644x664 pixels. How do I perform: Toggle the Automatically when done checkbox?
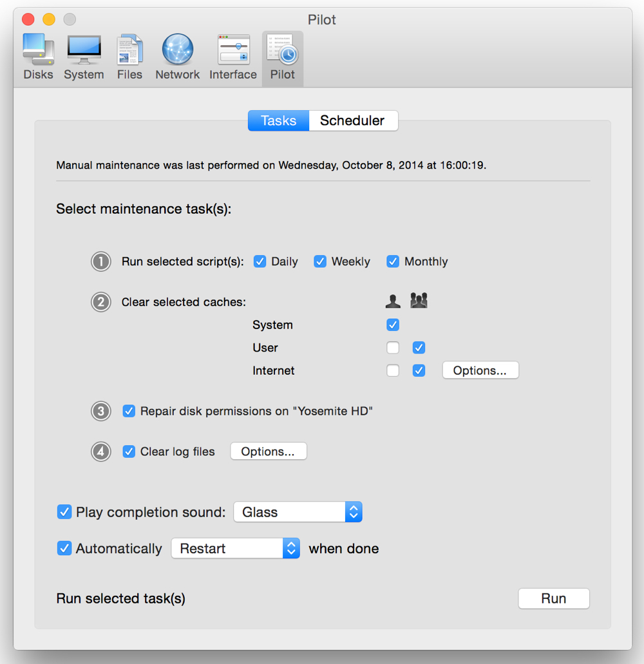pyautogui.click(x=64, y=548)
